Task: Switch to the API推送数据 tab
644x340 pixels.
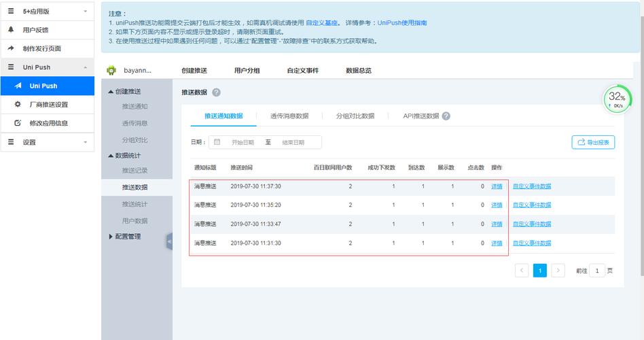Action: click(x=421, y=116)
